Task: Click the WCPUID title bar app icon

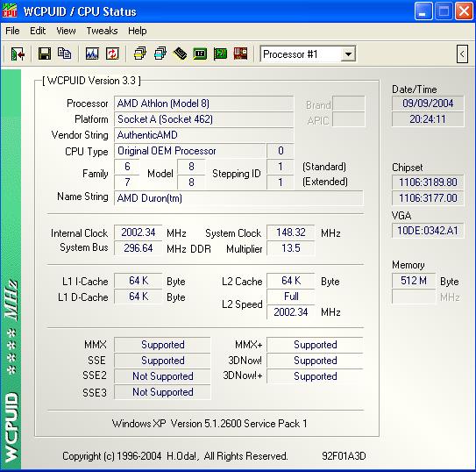Action: click(10, 11)
